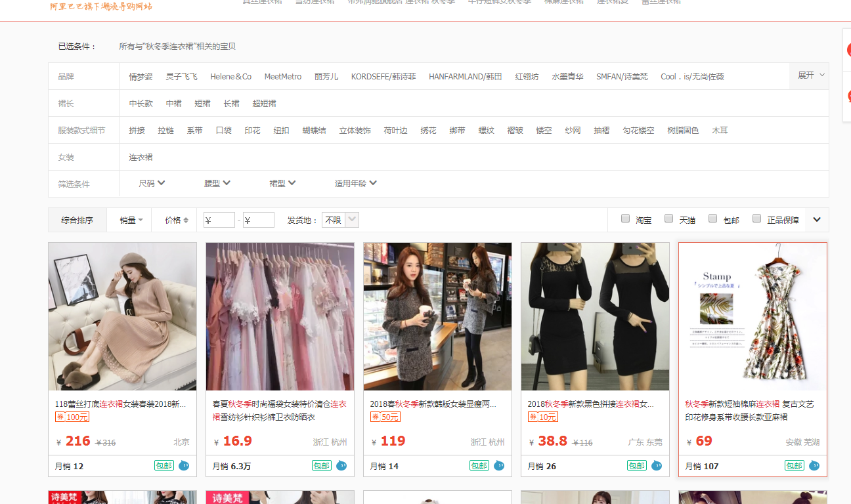The width and height of the screenshot is (851, 504).
Task: Select the 拼接 style detail
Action: [x=137, y=131]
